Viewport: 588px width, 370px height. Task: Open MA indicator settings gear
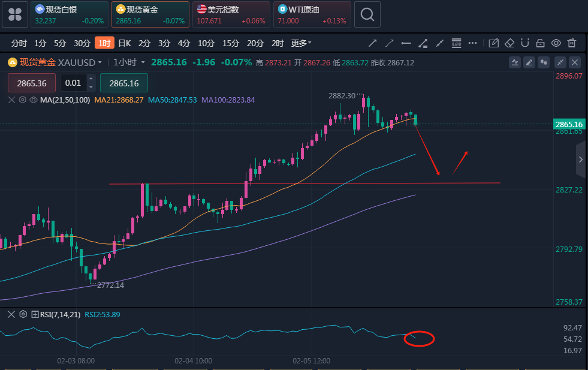point(23,100)
